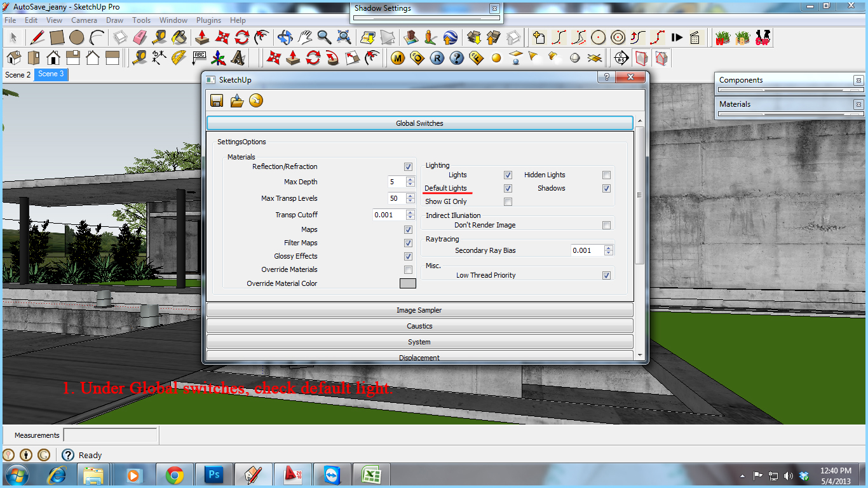868x488 pixels.
Task: Pick Override Material Color swatch
Action: click(x=407, y=283)
